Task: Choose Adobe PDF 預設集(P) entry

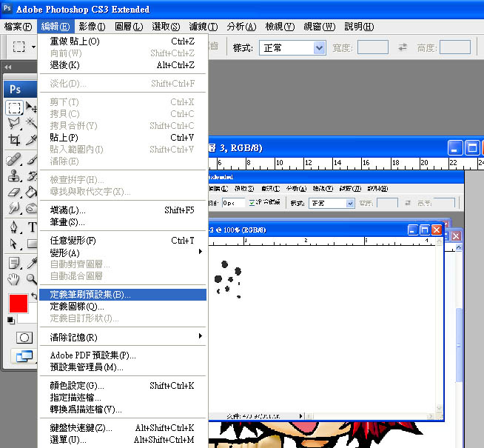Action: tap(123, 355)
